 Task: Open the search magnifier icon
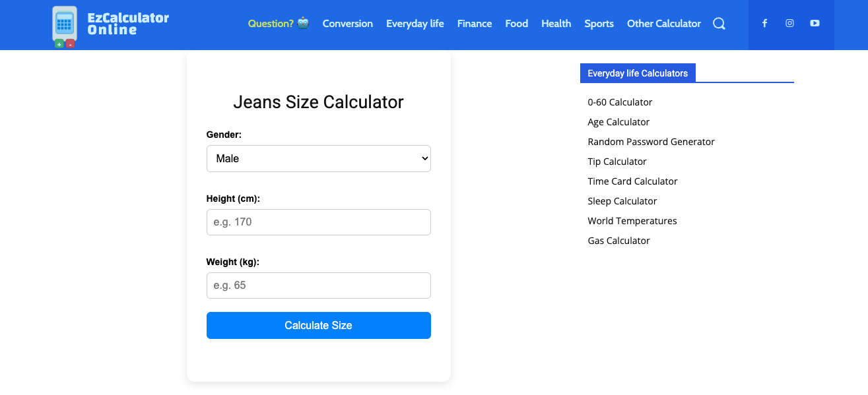click(x=719, y=24)
